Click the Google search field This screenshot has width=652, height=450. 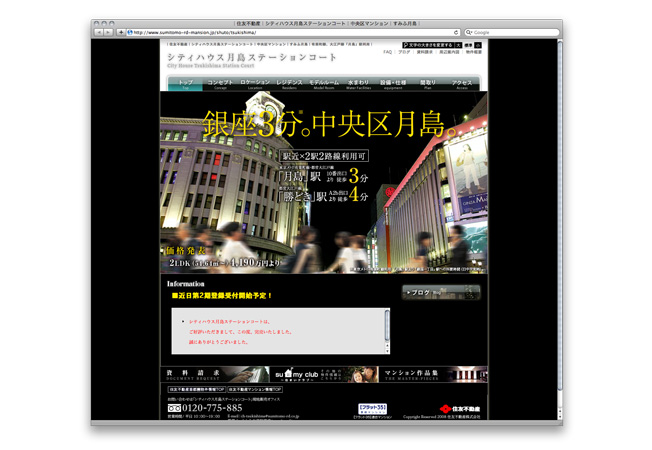pos(510,32)
